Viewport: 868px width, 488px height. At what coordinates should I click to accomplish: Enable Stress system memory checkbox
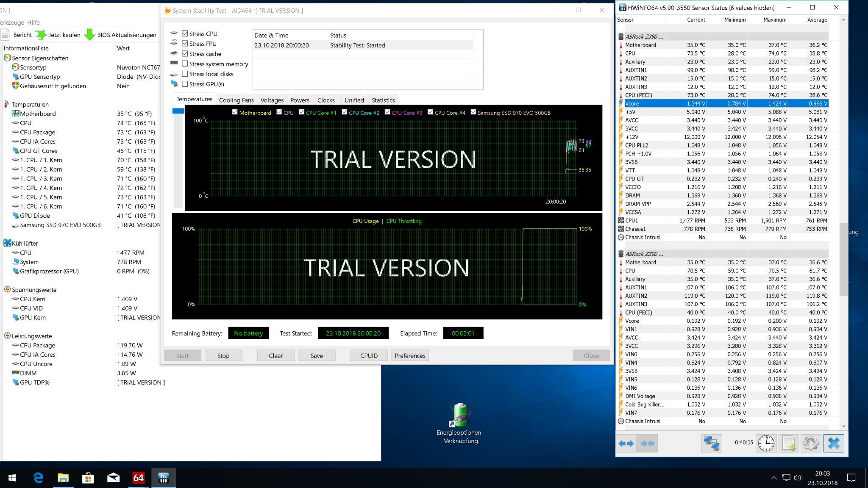click(x=185, y=64)
